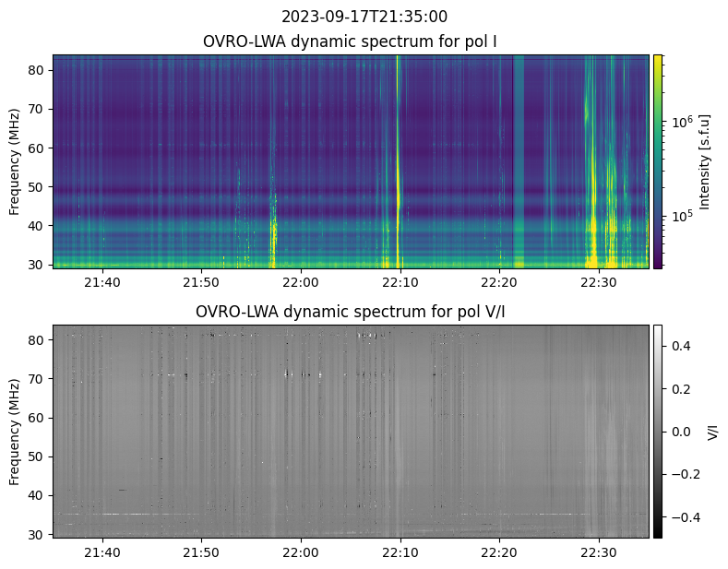Click the 0.0 tick on V/I colorbar

678,432
